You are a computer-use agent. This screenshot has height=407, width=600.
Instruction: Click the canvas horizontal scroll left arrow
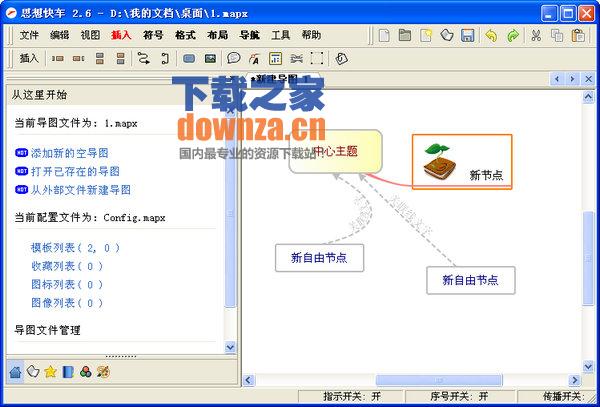pos(248,380)
